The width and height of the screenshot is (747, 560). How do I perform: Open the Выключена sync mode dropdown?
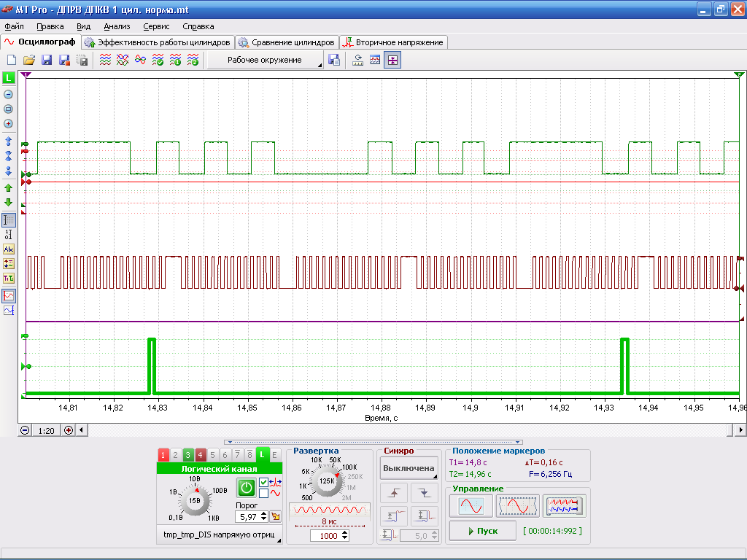pos(409,468)
